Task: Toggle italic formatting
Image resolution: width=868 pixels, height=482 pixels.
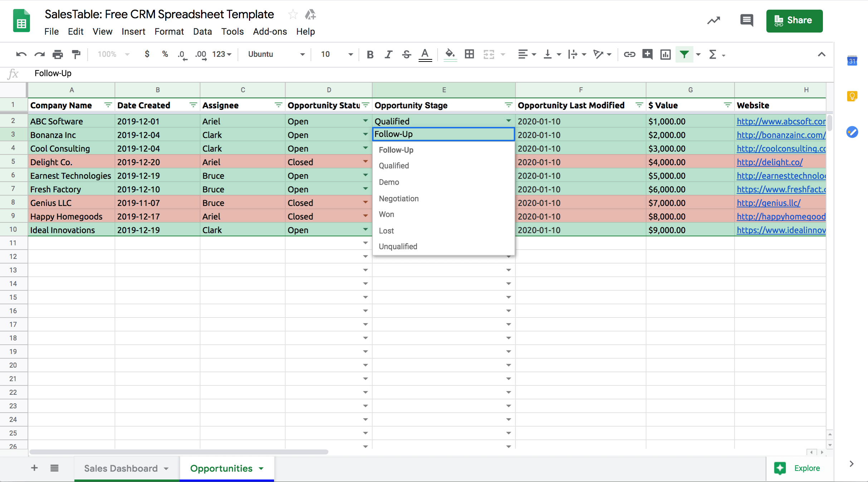Action: pyautogui.click(x=388, y=54)
